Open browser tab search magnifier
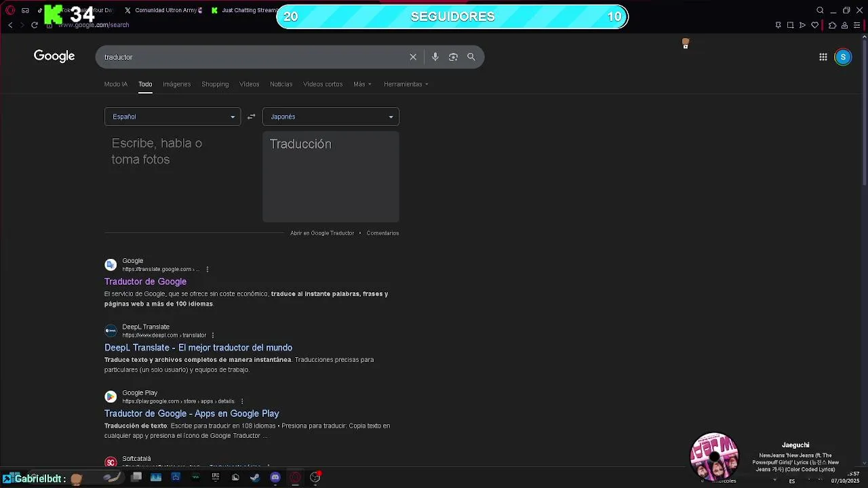The height and width of the screenshot is (488, 868). click(x=820, y=10)
